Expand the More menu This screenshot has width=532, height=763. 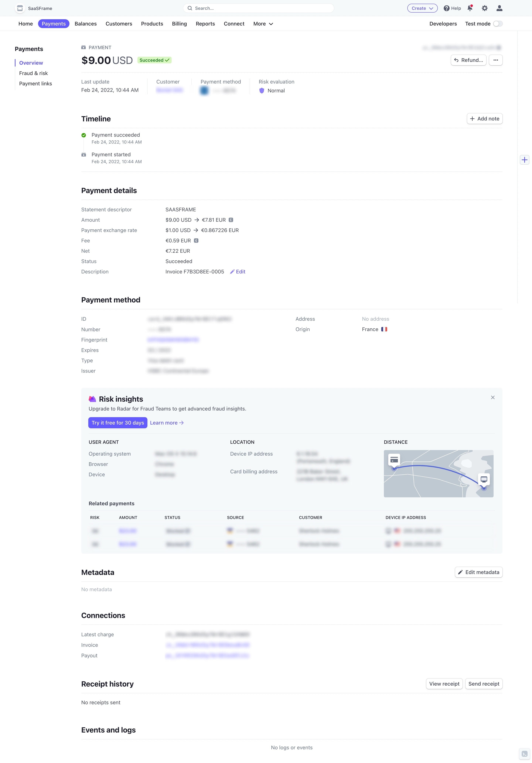[x=263, y=24]
